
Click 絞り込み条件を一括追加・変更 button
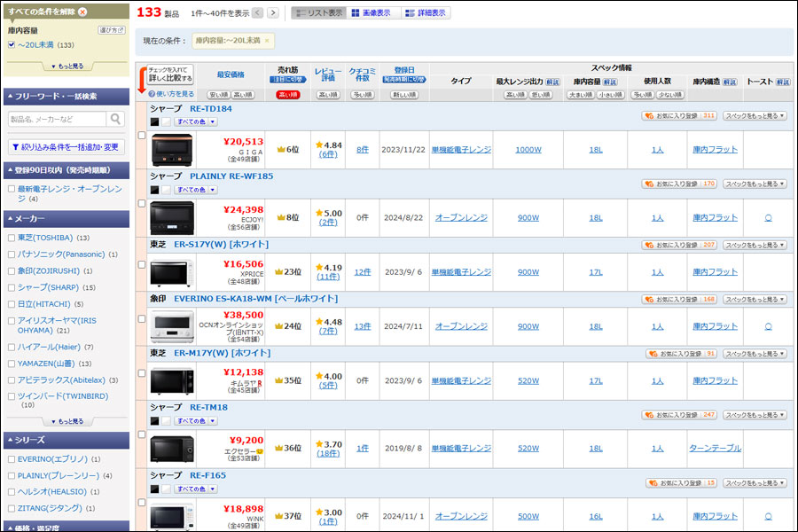66,147
